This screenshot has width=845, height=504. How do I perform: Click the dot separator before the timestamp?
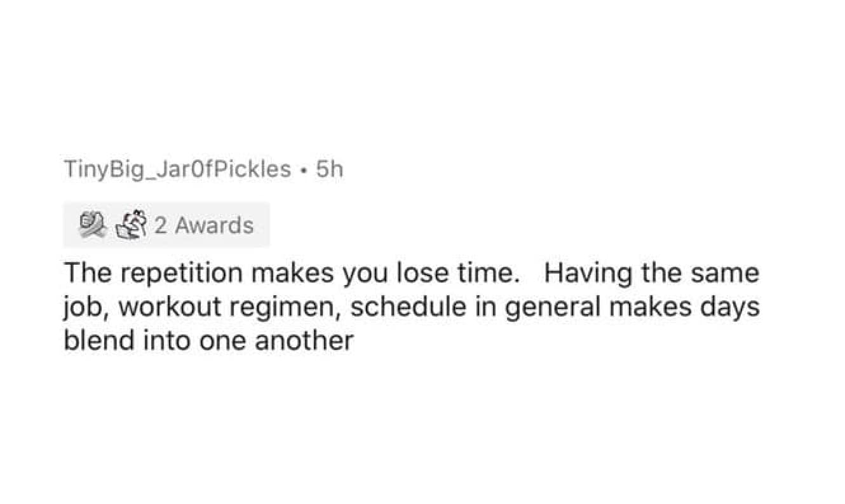(x=304, y=170)
